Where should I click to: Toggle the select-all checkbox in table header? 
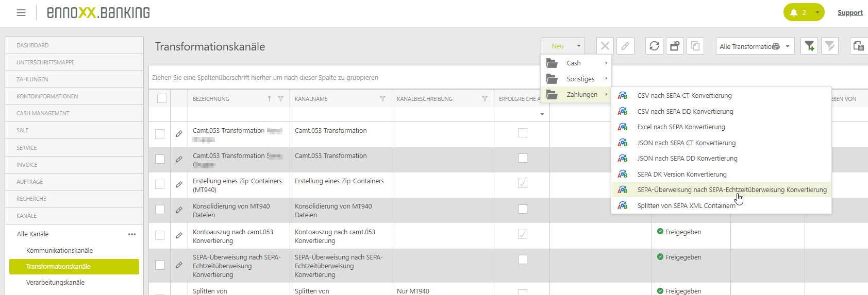(x=162, y=98)
